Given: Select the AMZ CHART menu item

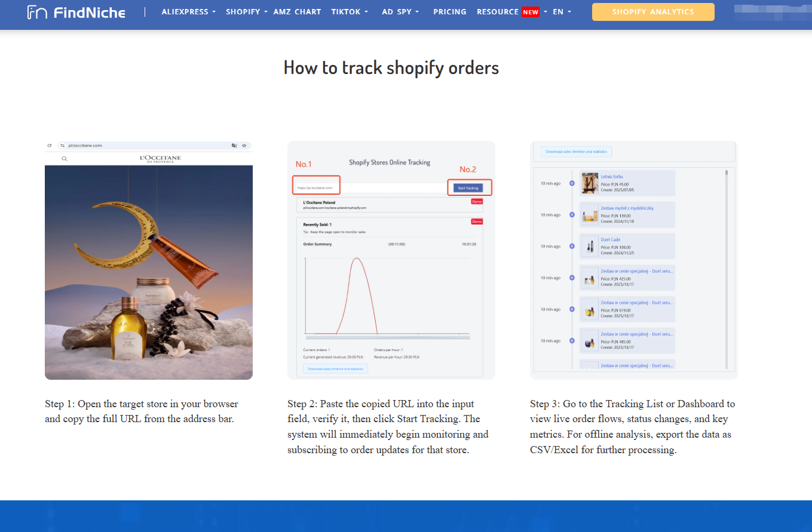Looking at the screenshot, I should (297, 11).
